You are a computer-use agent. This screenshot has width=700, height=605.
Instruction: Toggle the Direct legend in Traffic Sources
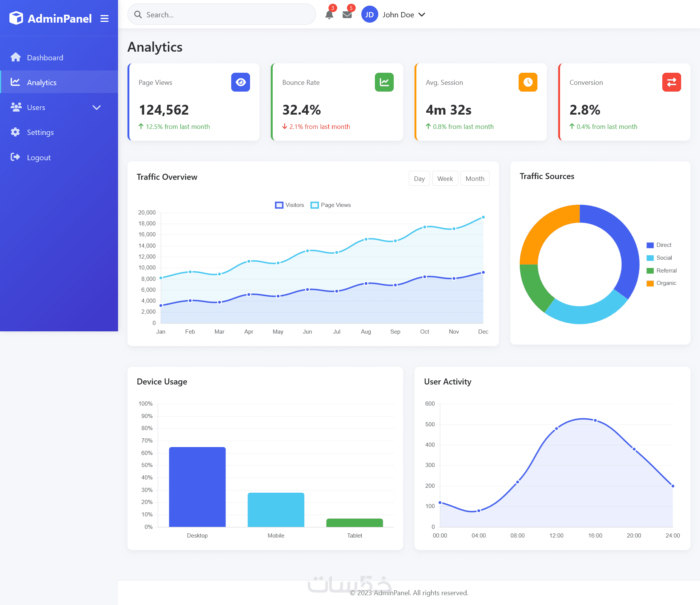659,245
